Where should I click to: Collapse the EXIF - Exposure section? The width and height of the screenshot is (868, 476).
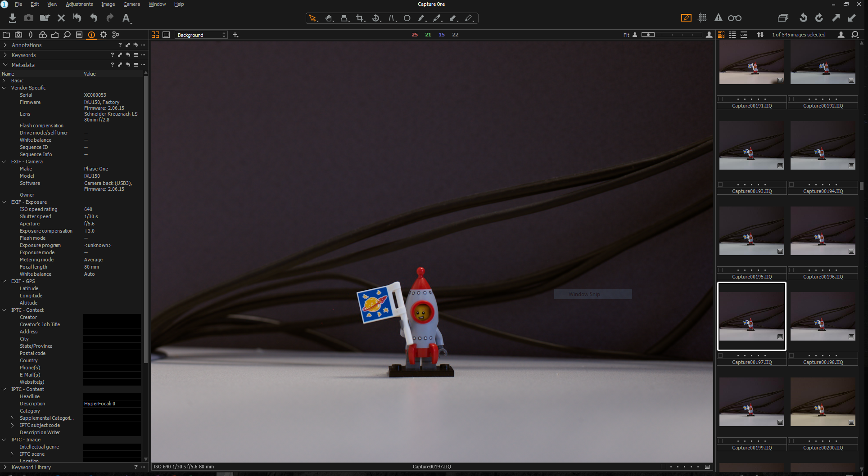(5, 202)
